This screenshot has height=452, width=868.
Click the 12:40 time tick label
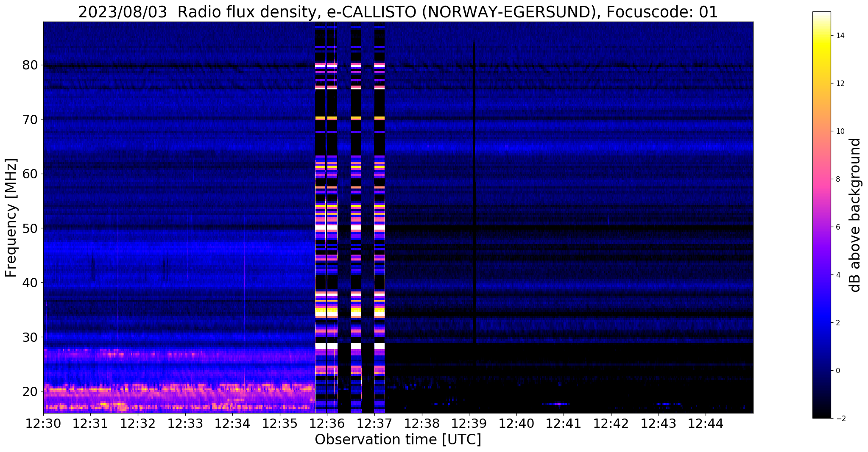tap(516, 423)
